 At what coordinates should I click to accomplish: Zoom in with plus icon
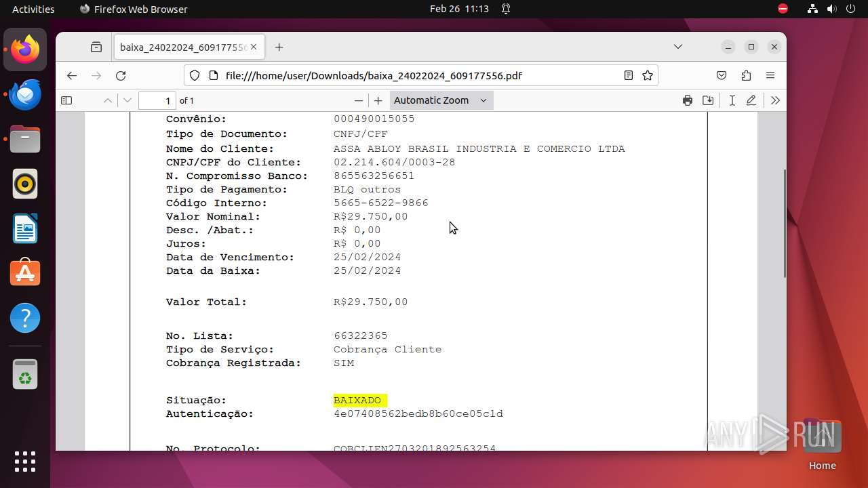tap(378, 100)
